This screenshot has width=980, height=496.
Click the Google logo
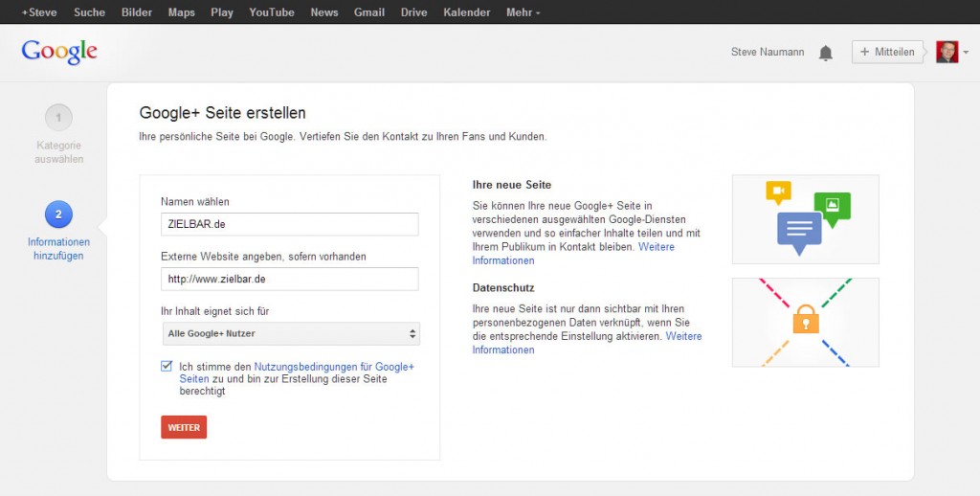click(x=59, y=52)
